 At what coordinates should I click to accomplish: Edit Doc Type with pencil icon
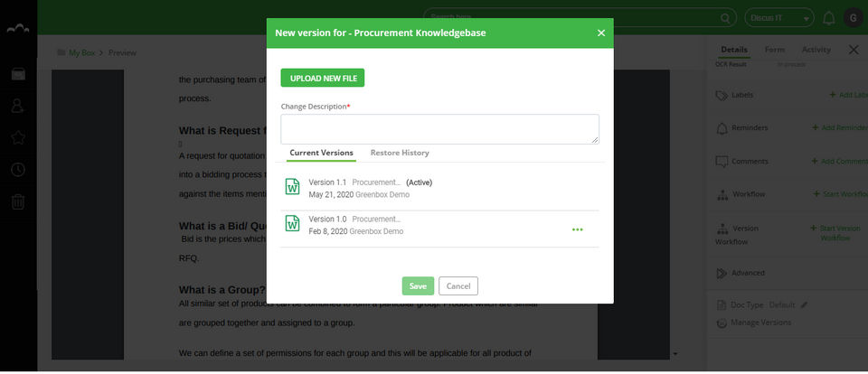805,304
